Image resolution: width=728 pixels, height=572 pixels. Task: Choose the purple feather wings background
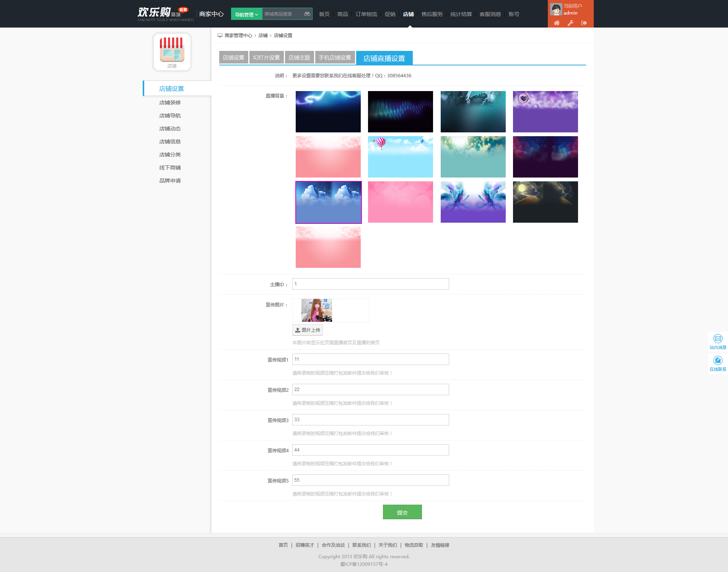[x=473, y=202]
